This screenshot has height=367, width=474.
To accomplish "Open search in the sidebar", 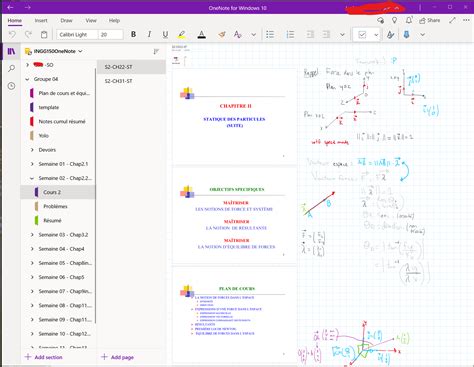I will (11, 69).
